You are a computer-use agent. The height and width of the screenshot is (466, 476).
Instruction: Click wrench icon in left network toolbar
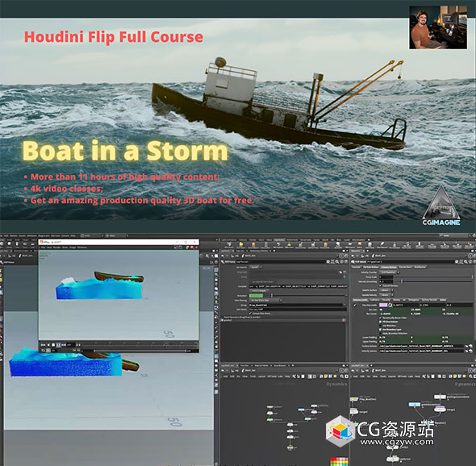[294, 377]
